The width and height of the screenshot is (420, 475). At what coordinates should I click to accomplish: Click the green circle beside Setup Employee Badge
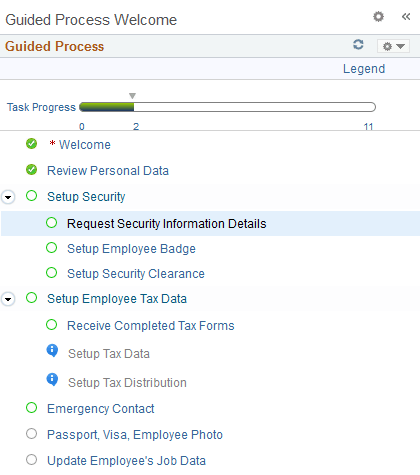pos(52,248)
